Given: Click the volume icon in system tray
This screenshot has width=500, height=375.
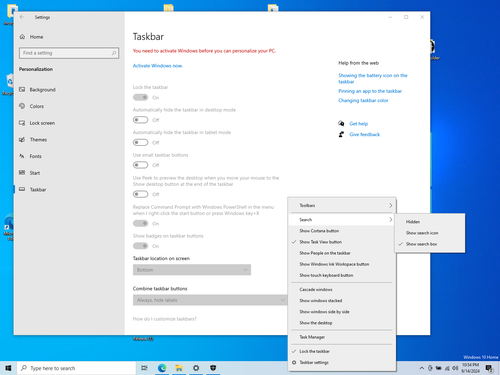Looking at the screenshot, I should point(455,368).
